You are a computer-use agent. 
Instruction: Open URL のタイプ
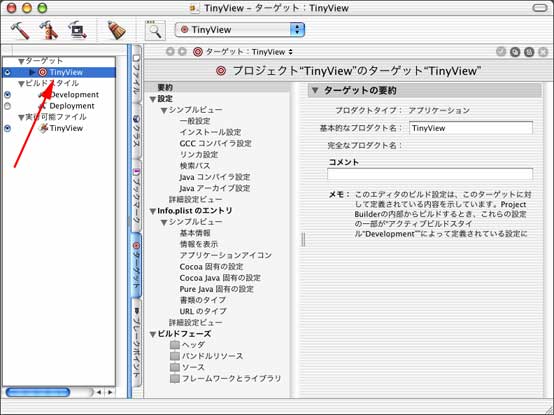[203, 312]
